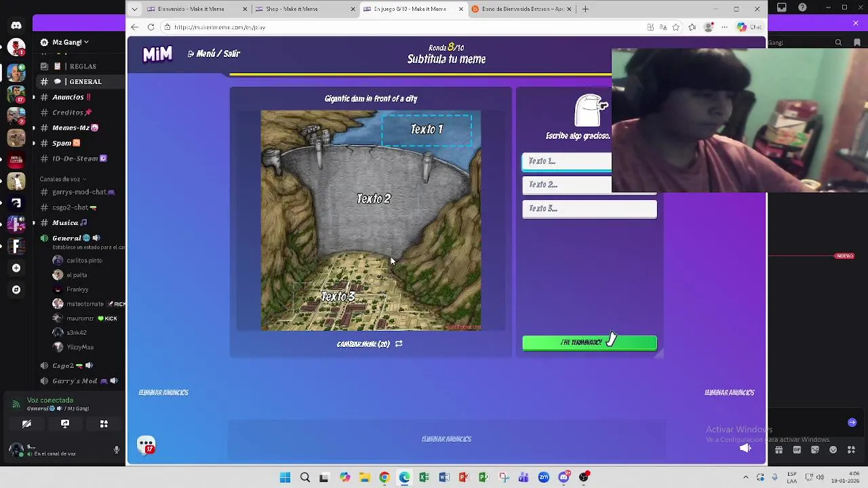Open browser profile avatar
The height and width of the screenshot is (488, 868).
pos(709,27)
